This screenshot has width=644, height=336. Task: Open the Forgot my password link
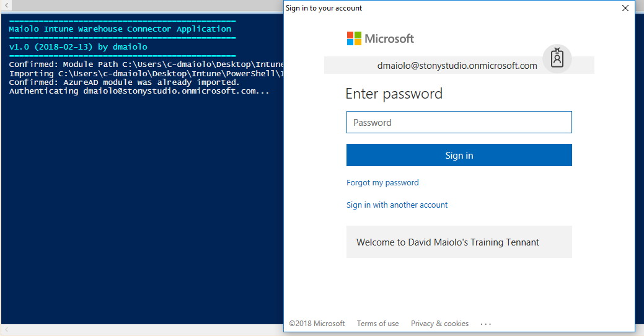point(382,183)
